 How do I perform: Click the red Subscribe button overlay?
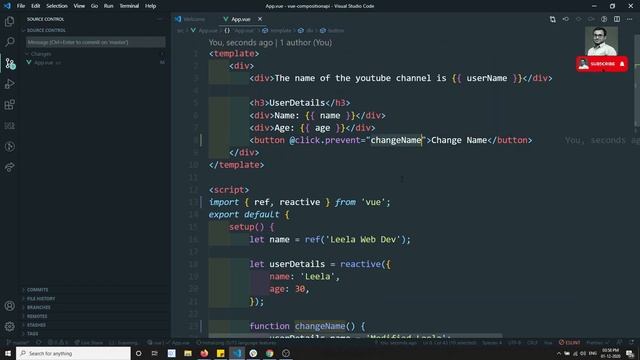(x=602, y=64)
